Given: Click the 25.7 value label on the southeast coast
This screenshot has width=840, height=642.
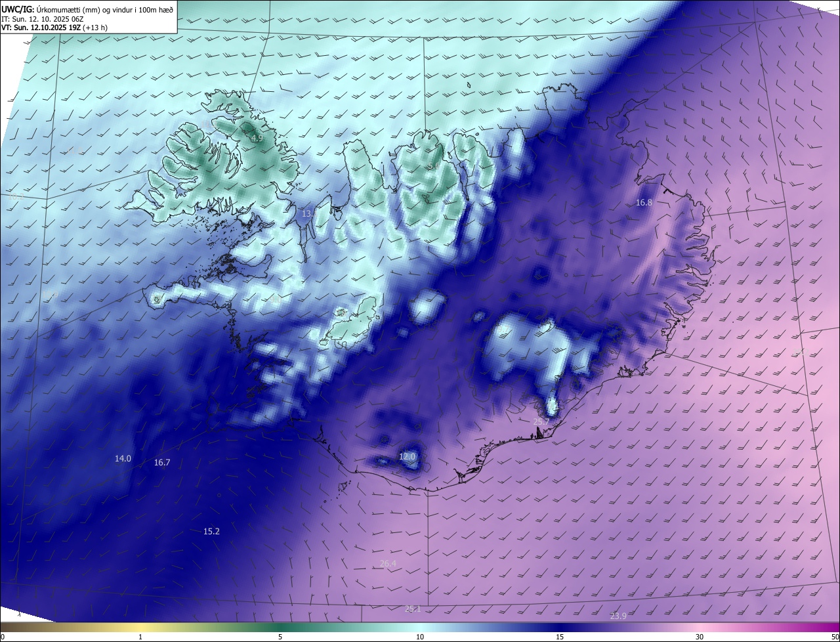Looking at the screenshot, I should 541,421.
